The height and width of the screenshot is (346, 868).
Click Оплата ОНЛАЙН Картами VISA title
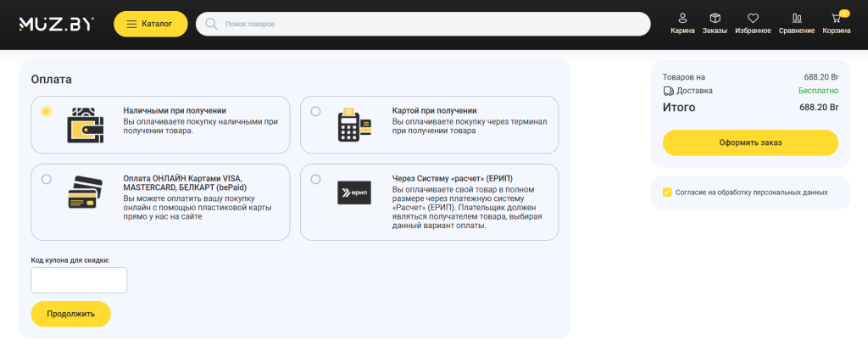click(185, 182)
